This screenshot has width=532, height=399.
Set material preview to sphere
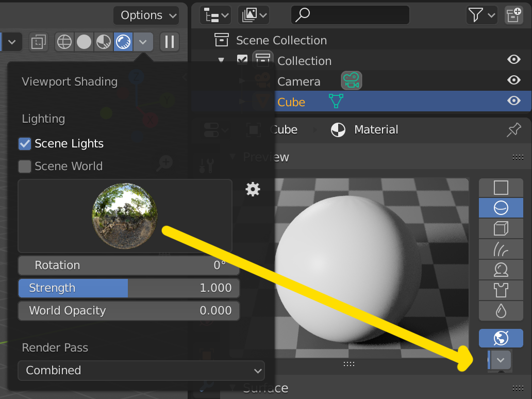tap(501, 208)
